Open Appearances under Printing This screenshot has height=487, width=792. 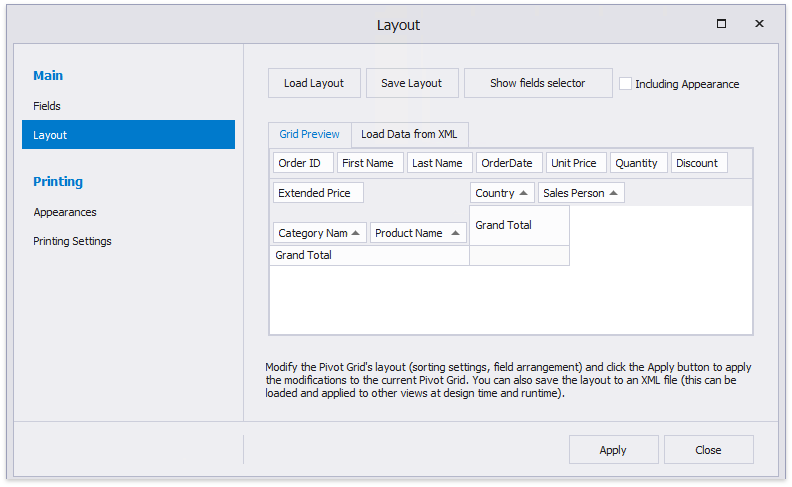tap(65, 212)
